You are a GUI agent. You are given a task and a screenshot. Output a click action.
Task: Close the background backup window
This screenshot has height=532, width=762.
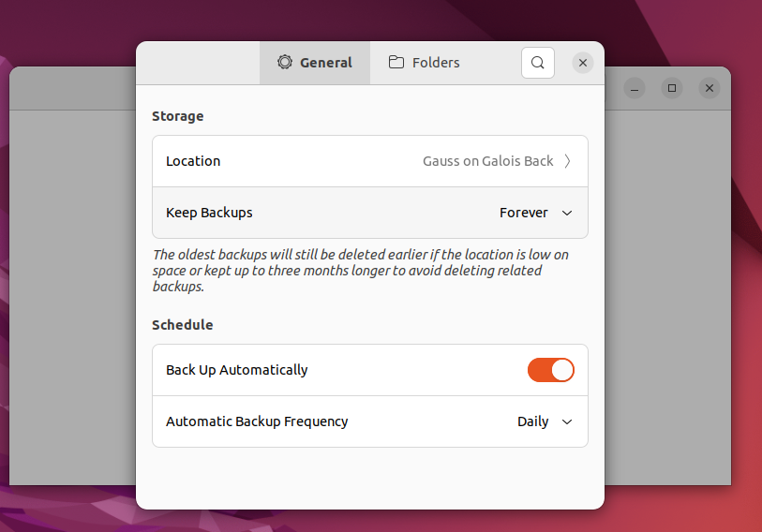(710, 88)
